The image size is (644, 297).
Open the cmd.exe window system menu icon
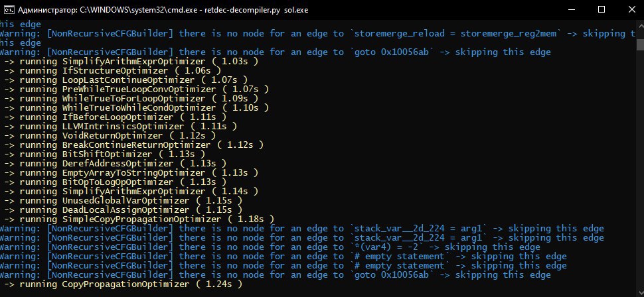(x=9, y=10)
